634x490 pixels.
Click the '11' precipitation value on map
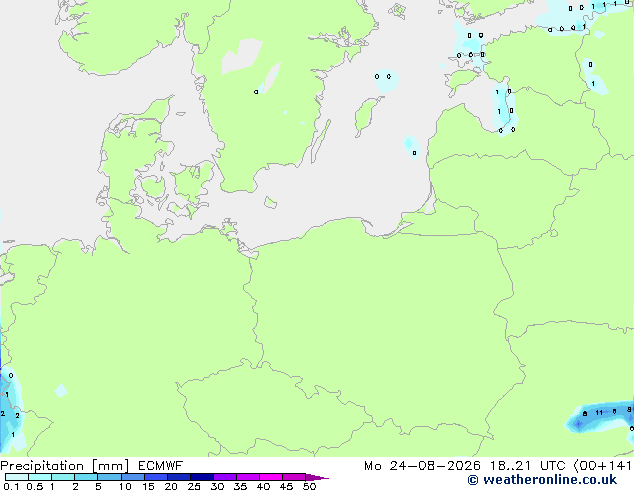coord(599,413)
